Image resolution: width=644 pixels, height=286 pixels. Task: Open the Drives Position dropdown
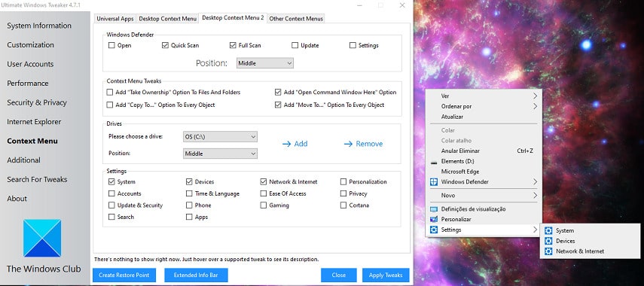pyautogui.click(x=220, y=154)
